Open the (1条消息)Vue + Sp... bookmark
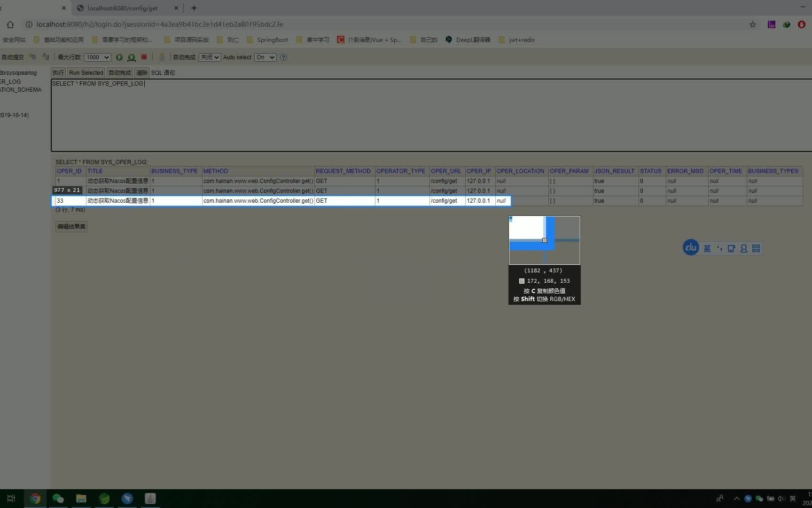This screenshot has height=508, width=812. [370, 40]
